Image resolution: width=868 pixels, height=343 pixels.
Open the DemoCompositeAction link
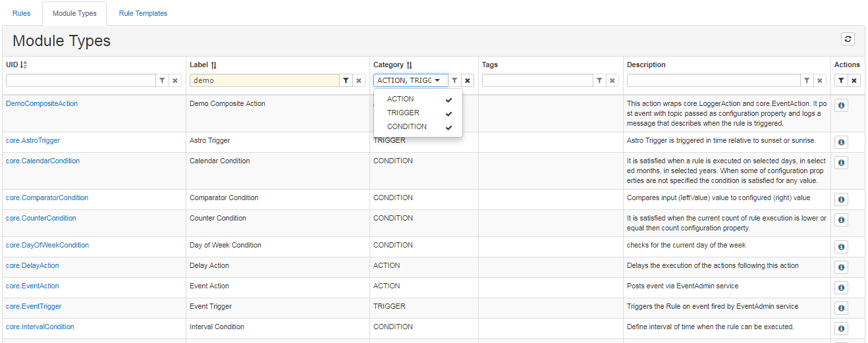41,103
